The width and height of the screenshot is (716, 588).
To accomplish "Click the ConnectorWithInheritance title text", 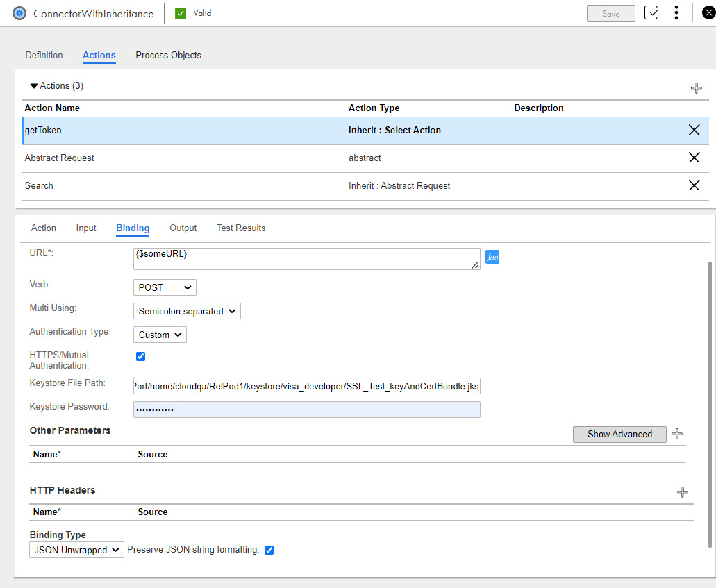I will tap(94, 14).
